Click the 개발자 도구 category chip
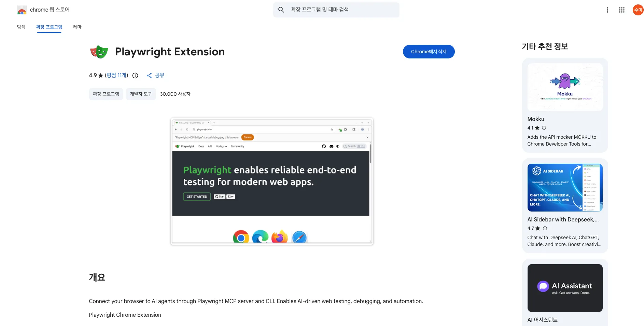Screen dimensions: 644x326 pyautogui.click(x=141, y=94)
